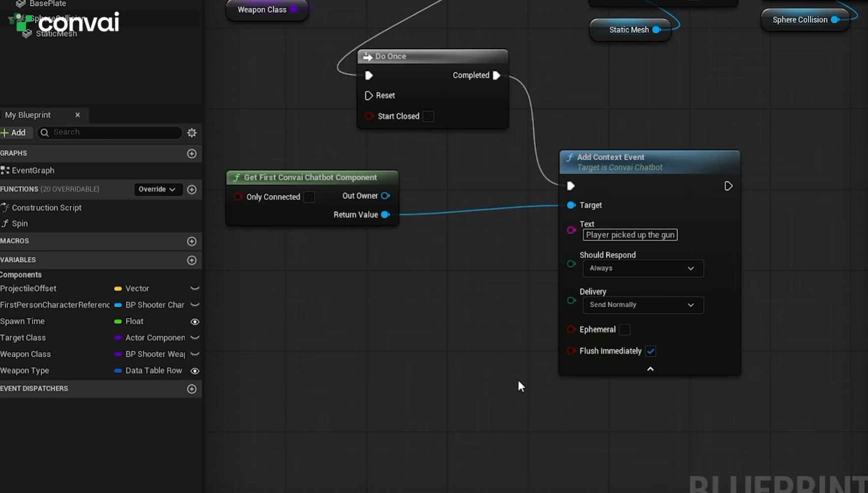
Task: Uncheck the Flush Immediately checkbox
Action: (651, 351)
